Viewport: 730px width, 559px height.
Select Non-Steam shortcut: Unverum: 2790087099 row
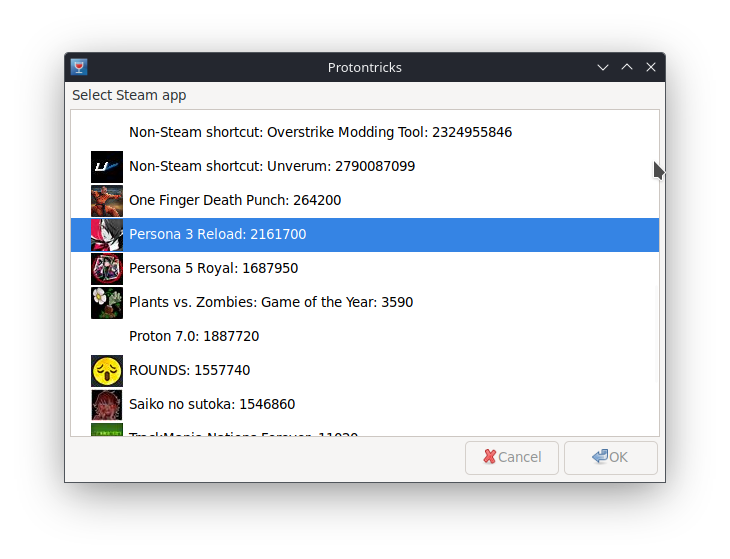(365, 167)
